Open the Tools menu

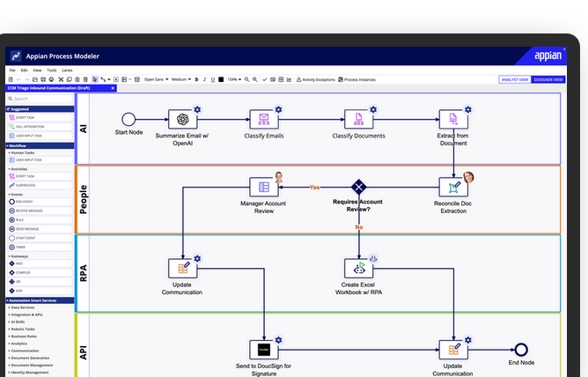52,70
